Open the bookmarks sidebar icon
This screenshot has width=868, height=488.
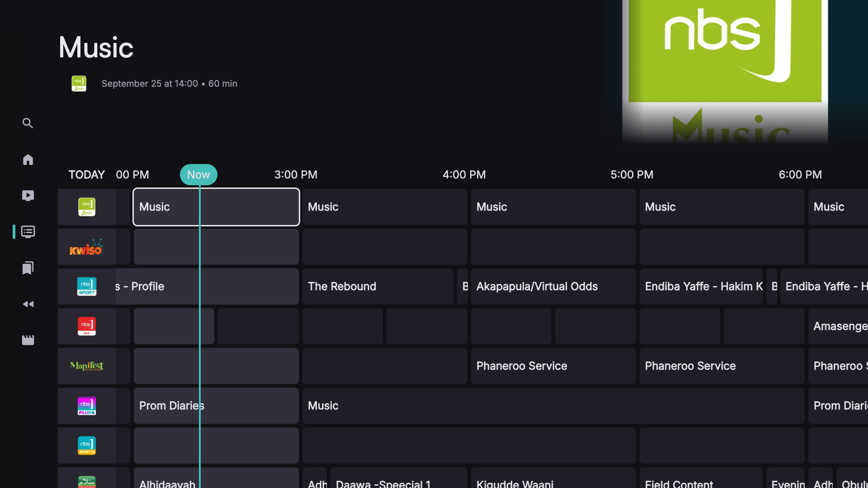28,268
